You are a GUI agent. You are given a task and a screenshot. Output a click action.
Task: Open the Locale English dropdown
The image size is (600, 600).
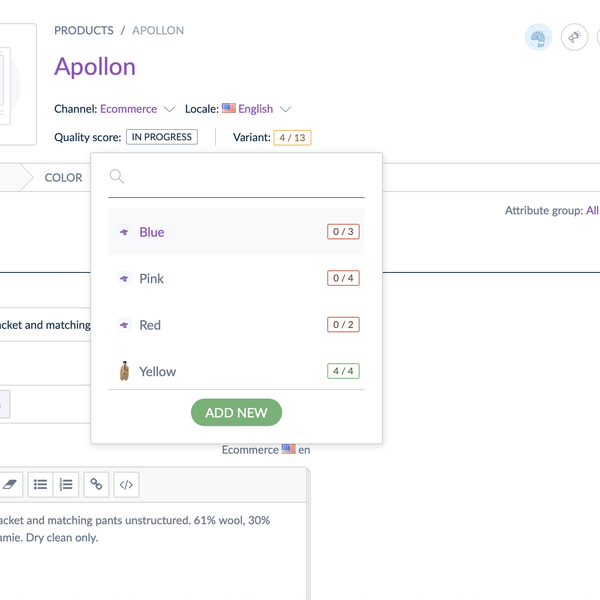(x=257, y=109)
